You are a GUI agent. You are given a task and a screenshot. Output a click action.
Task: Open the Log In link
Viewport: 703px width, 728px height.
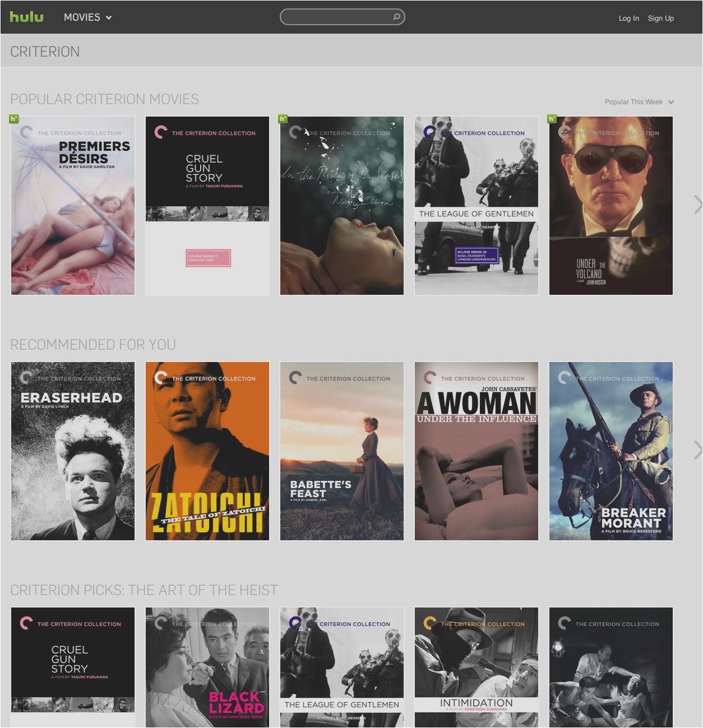628,18
